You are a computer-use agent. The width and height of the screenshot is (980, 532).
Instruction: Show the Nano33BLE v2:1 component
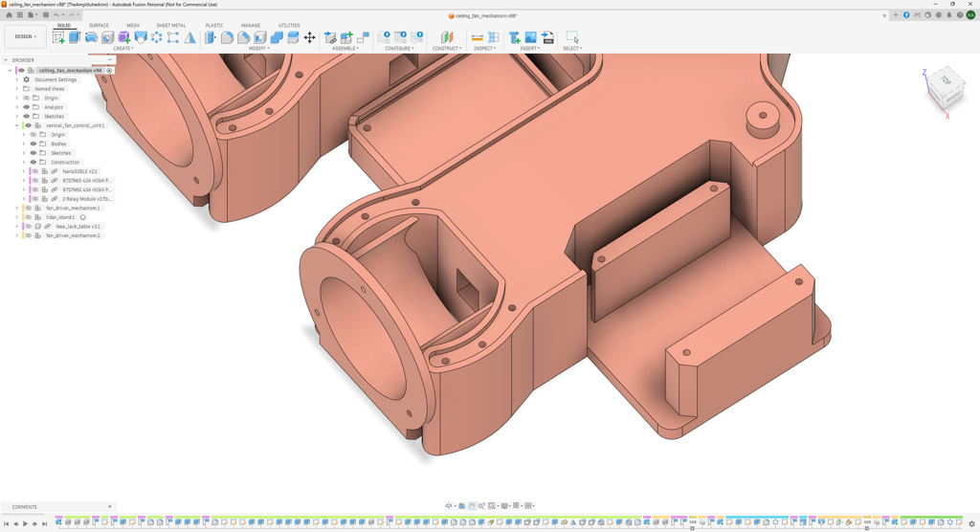click(35, 171)
